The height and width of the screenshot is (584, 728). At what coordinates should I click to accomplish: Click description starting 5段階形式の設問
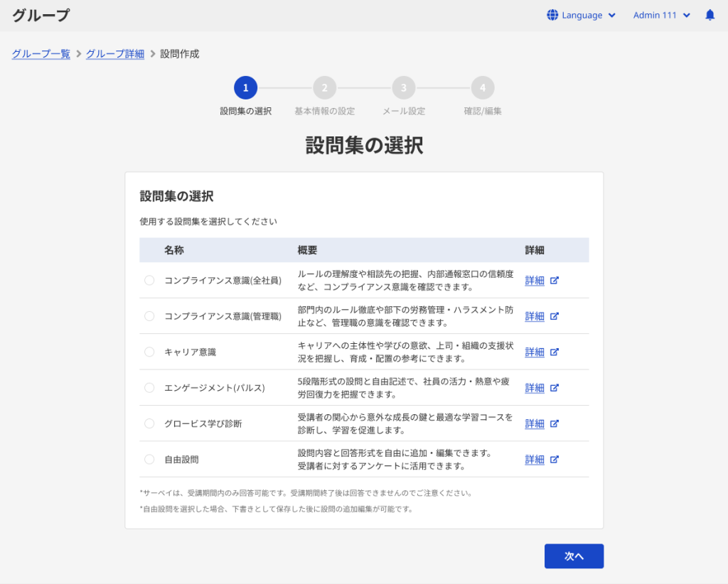404,388
